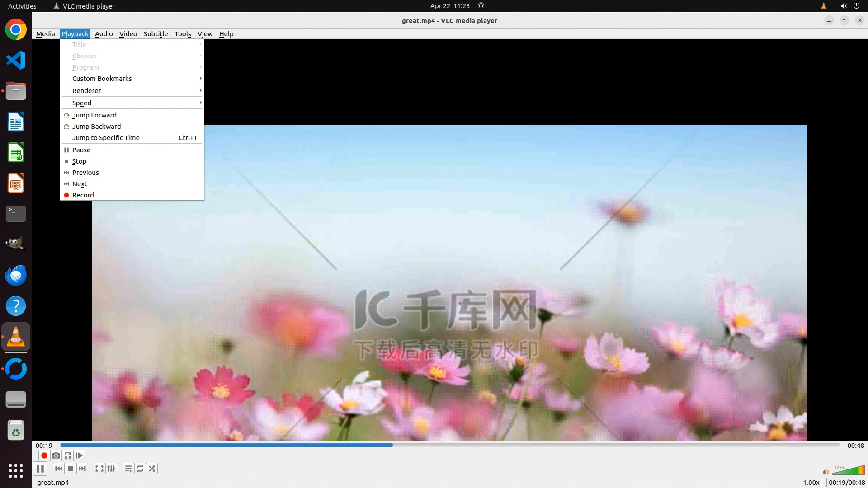
Task: Toggle the A-B loop button
Action: click(x=68, y=455)
